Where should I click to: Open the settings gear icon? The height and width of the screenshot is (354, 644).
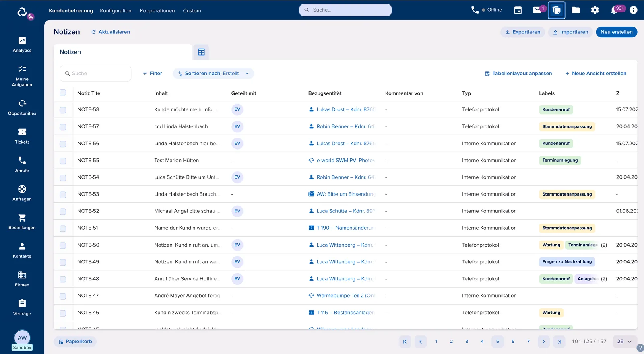pos(595,10)
